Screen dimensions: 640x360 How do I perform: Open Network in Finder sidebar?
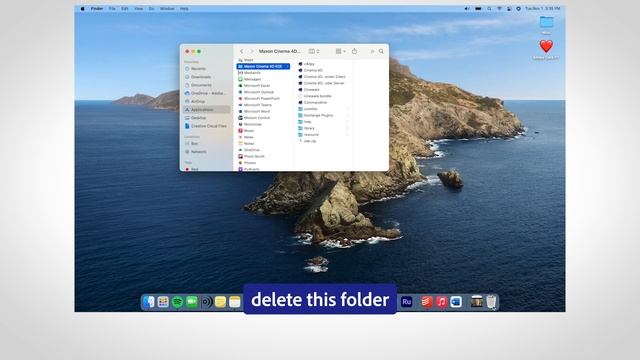pos(198,152)
